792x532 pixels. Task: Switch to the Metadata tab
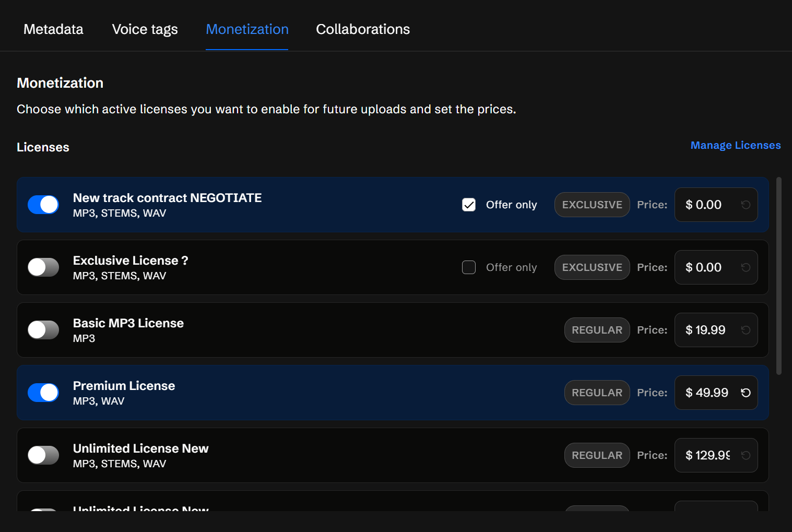click(x=53, y=29)
